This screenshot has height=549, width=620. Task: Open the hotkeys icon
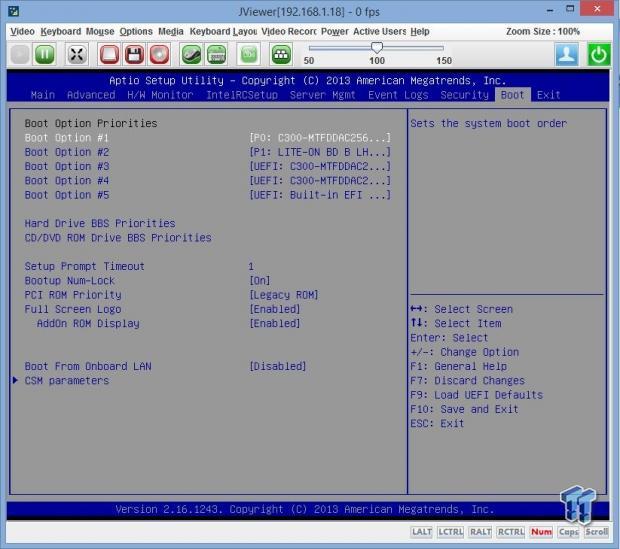281,54
